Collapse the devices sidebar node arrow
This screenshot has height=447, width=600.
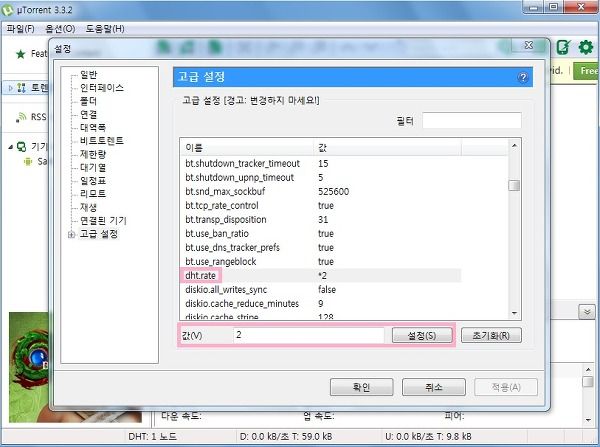10,147
